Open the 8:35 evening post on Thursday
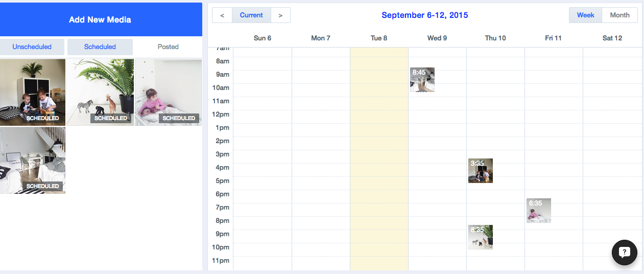 (x=481, y=237)
